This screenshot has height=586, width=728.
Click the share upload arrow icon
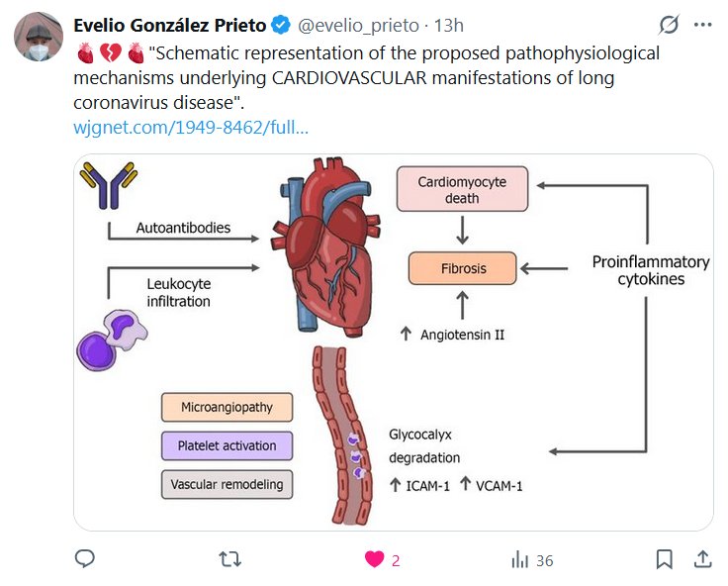coord(701,559)
